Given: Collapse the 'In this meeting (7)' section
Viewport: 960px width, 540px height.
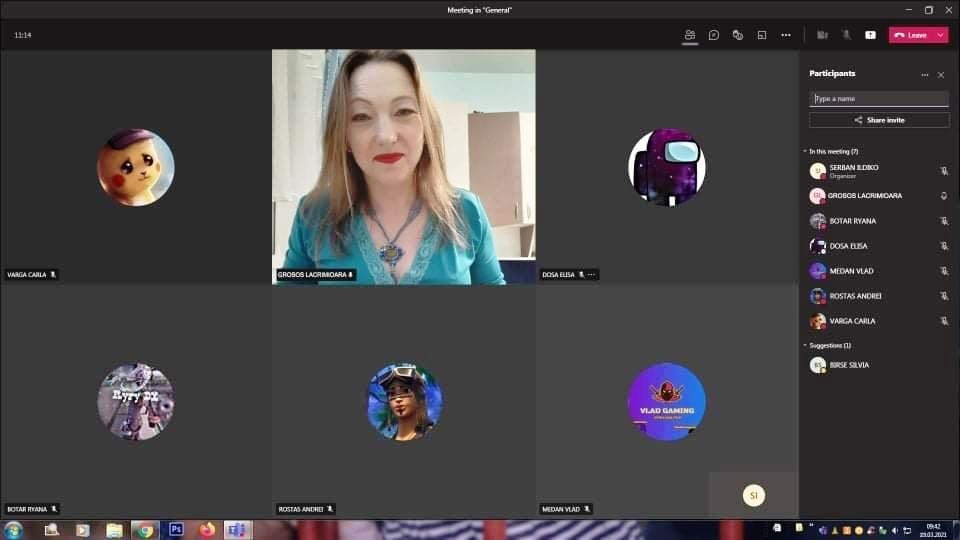Looking at the screenshot, I should pos(805,151).
